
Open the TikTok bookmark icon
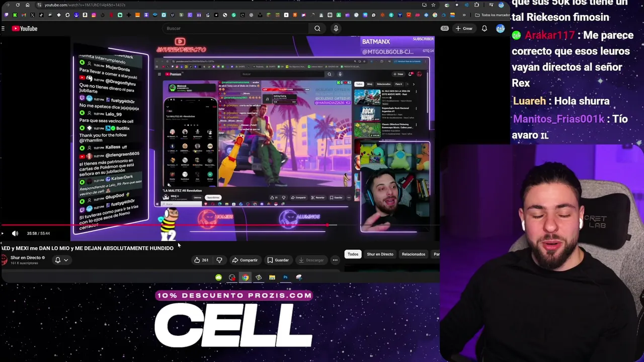point(41,15)
